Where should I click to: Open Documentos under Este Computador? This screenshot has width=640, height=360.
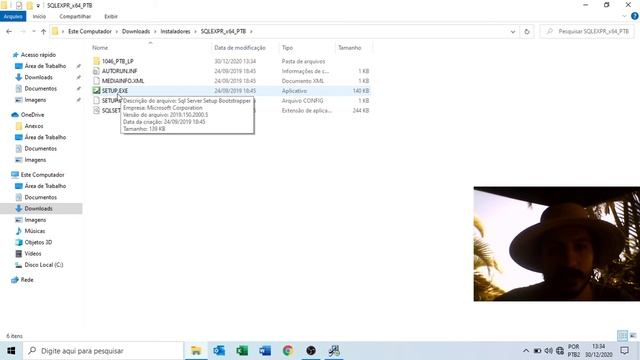tap(40, 197)
